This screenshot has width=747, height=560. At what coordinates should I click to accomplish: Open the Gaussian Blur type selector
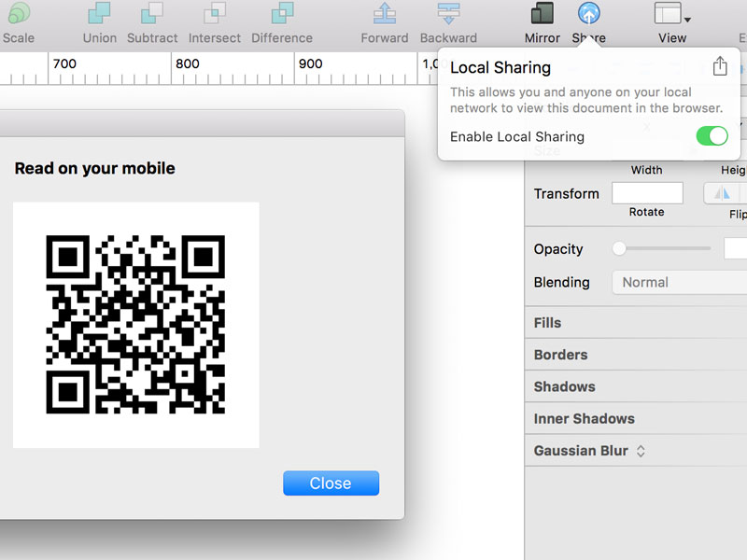coord(641,451)
